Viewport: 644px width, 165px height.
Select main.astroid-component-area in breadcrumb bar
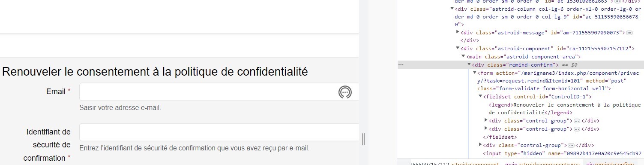pyautogui.click(x=543, y=164)
